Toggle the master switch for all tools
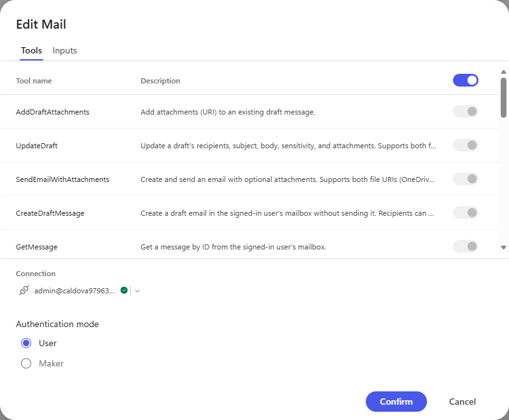Viewport: 509px width, 420px height. 466,80
